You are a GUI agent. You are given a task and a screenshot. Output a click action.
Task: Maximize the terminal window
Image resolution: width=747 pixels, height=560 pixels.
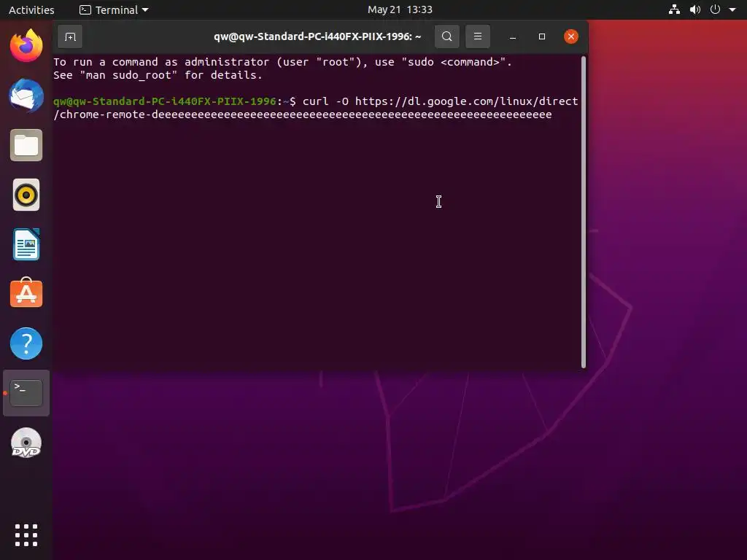(542, 36)
